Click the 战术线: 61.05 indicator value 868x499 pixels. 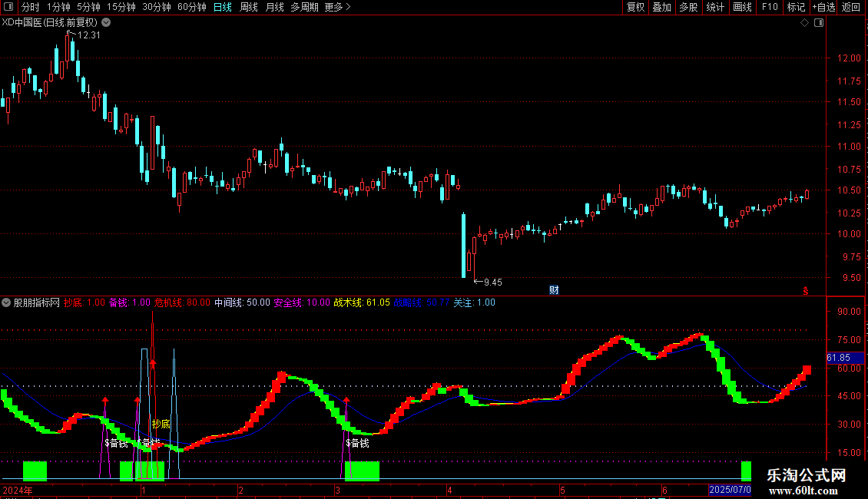coord(362,302)
